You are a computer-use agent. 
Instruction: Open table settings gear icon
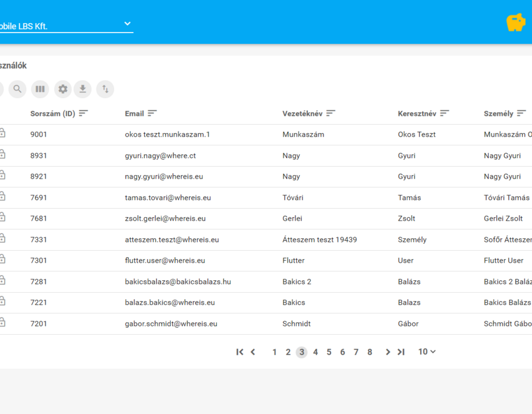coord(63,89)
